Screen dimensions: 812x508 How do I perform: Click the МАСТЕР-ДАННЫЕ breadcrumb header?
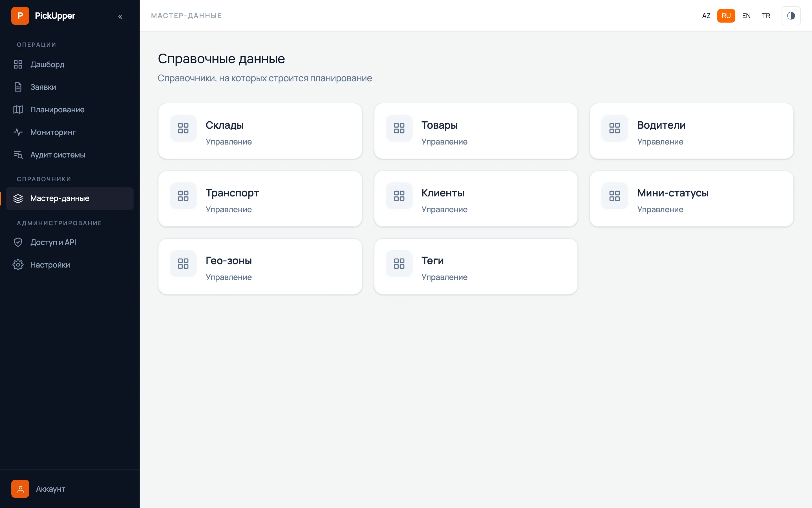coord(186,16)
